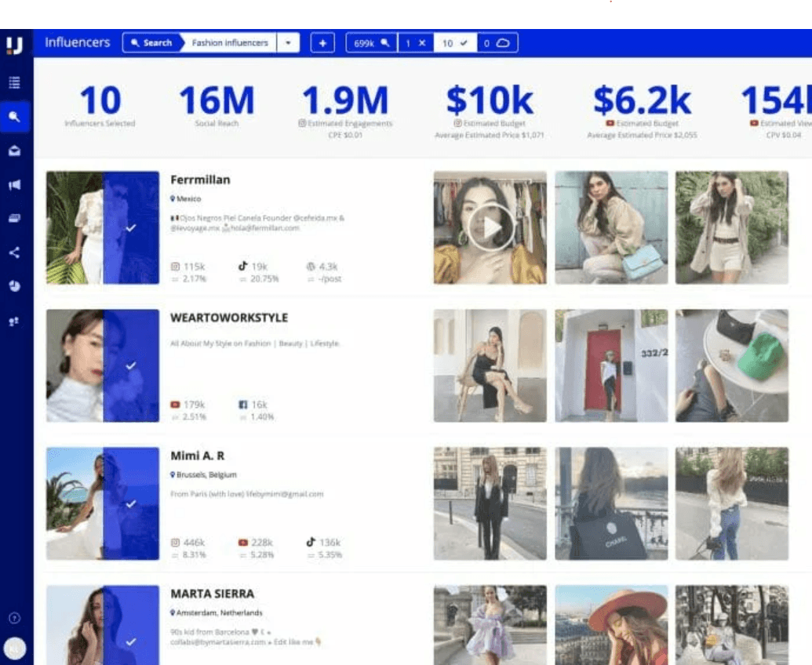Image resolution: width=812 pixels, height=665 pixels.
Task: Click the Mexico location under Ferrmillan
Action: (186, 198)
